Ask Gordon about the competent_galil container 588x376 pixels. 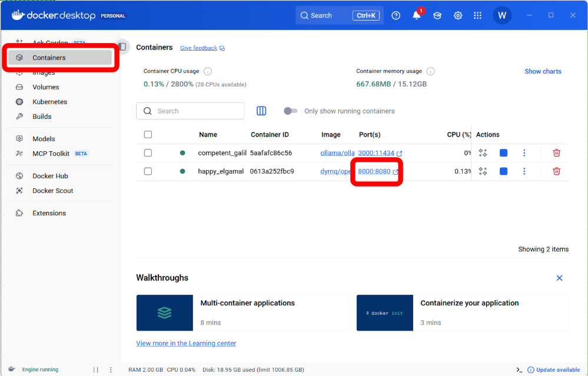[x=483, y=153]
